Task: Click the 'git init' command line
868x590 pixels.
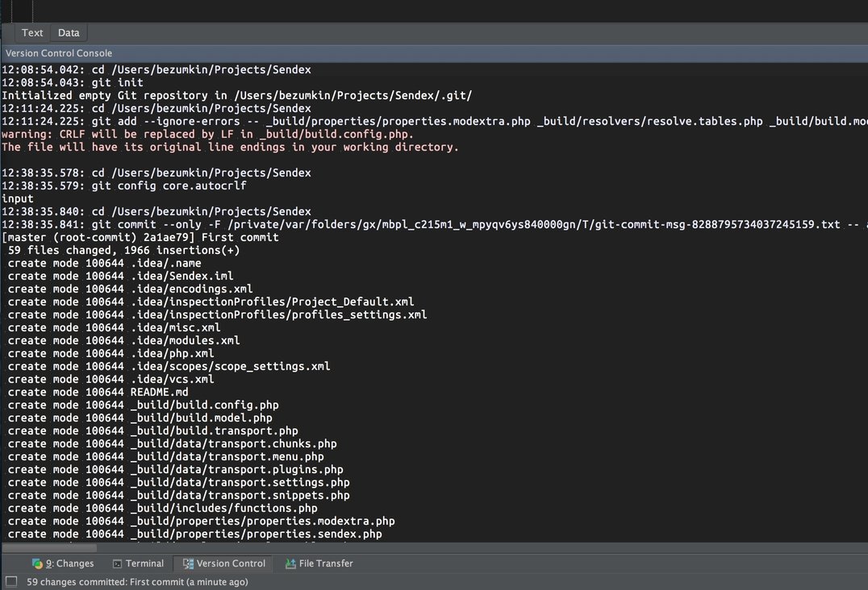Action: pos(73,82)
